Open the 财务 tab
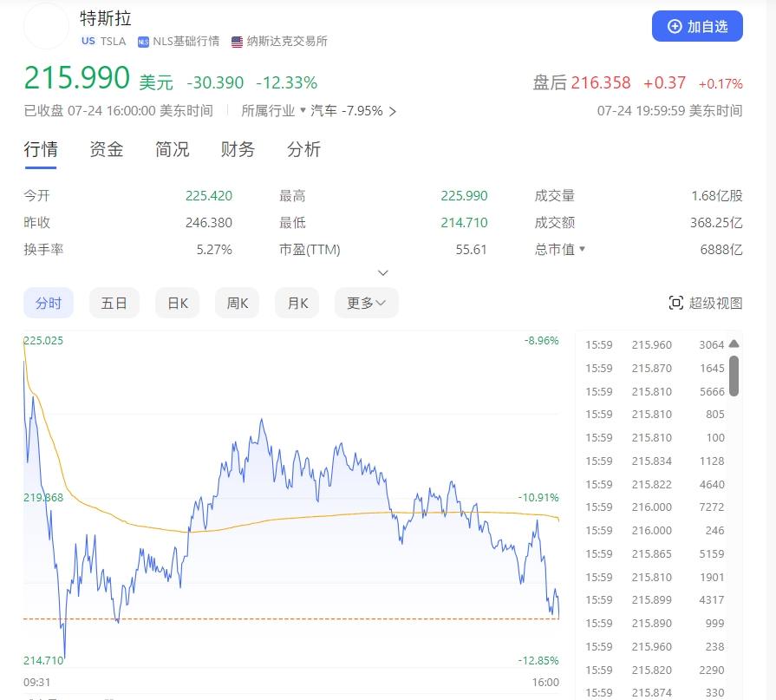 point(238,149)
